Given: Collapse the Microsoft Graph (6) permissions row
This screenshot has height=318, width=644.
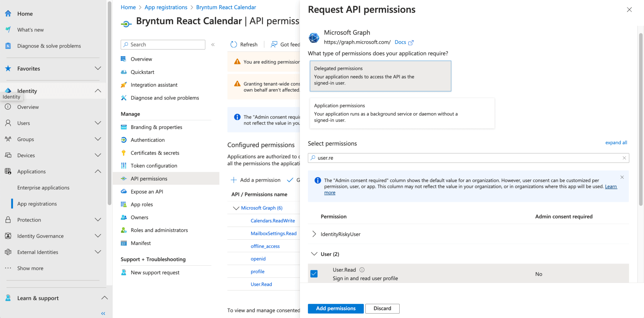Looking at the screenshot, I should point(236,208).
